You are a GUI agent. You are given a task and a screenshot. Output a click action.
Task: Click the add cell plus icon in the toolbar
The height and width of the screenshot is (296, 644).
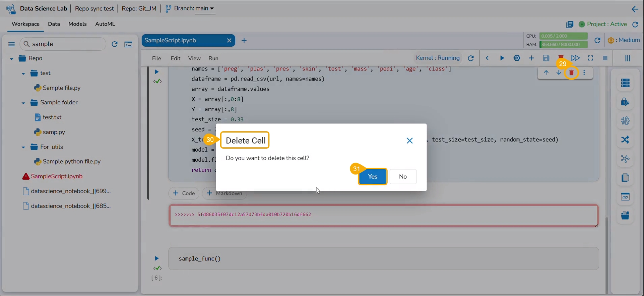pyautogui.click(x=531, y=58)
